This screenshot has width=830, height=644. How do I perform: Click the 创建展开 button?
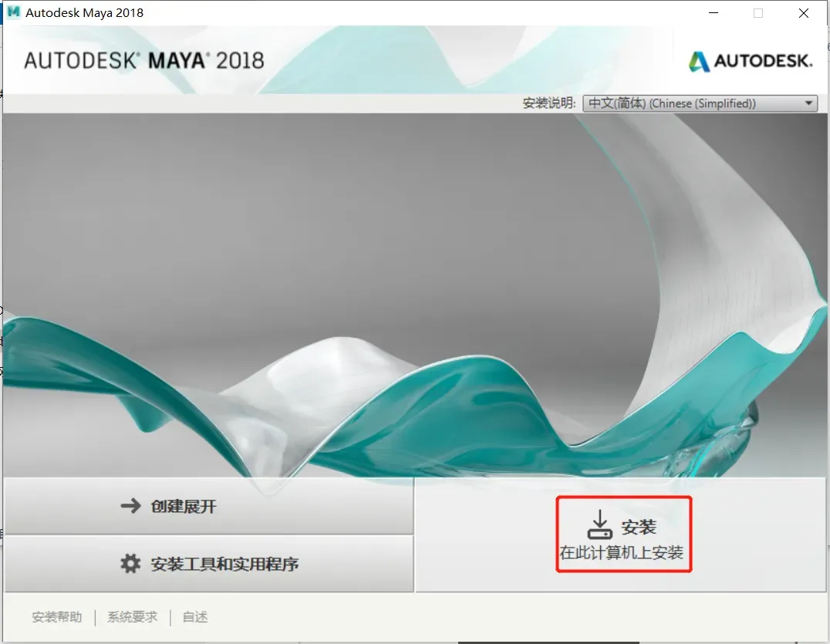(209, 507)
